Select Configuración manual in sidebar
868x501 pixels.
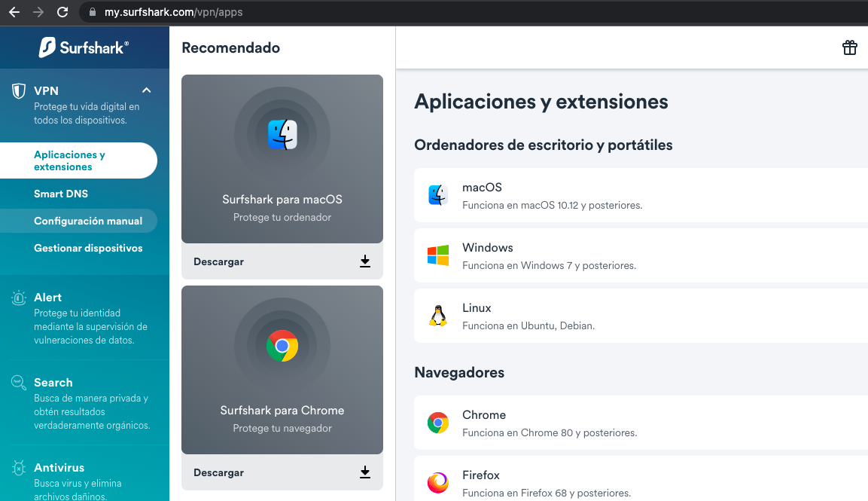(x=88, y=221)
